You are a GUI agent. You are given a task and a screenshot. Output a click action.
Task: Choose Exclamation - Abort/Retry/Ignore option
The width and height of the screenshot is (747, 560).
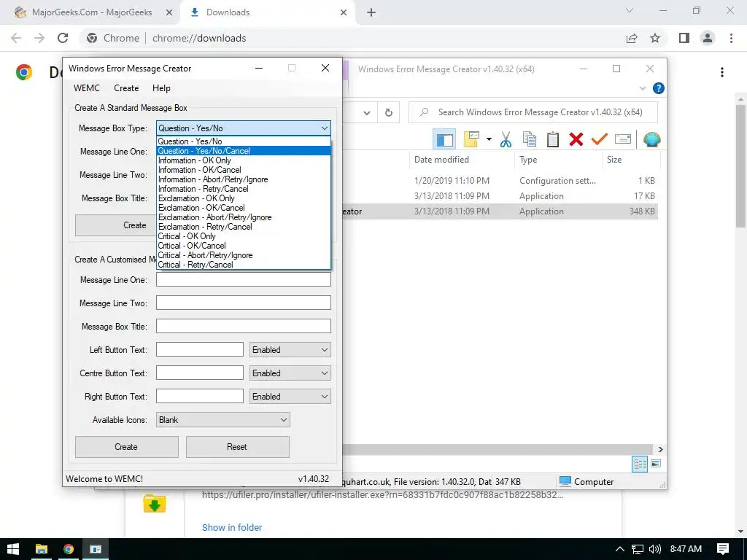(244, 217)
